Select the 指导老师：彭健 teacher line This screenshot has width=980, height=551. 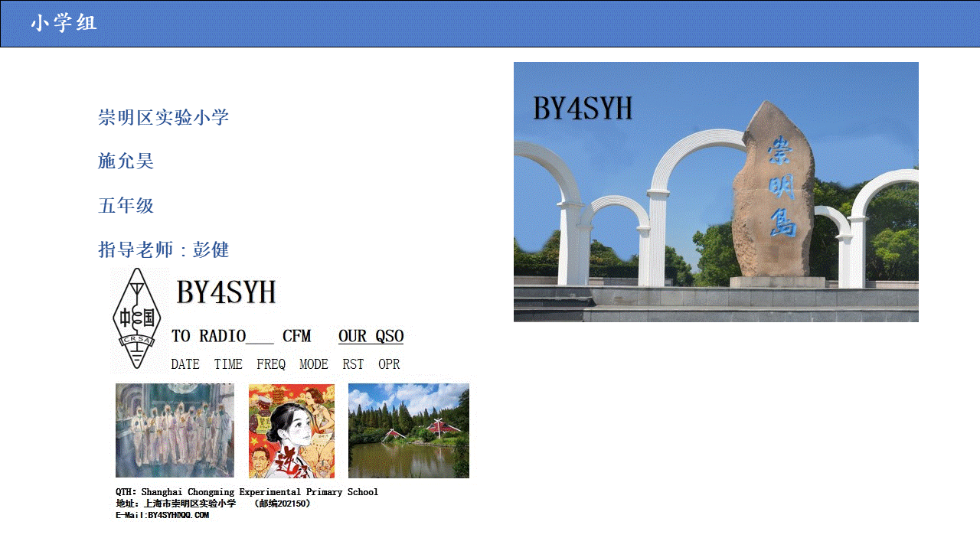(x=164, y=250)
